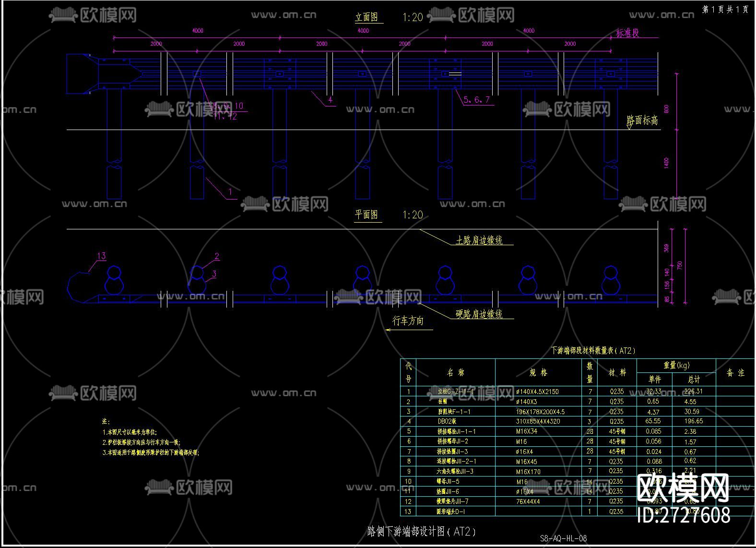Click the 土路肩边缘线 leader label
The width and height of the screenshot is (756, 548).
(x=479, y=240)
